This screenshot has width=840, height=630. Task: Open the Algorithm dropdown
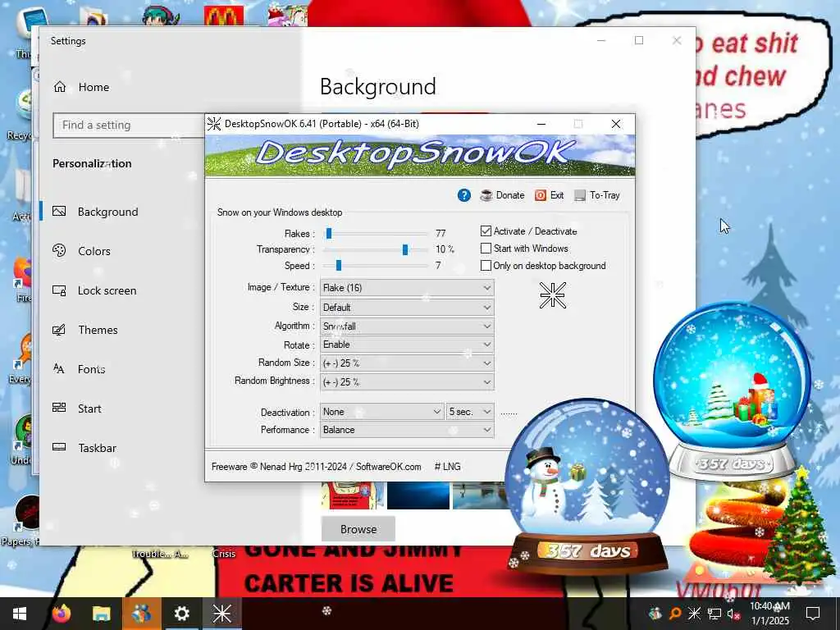(407, 326)
